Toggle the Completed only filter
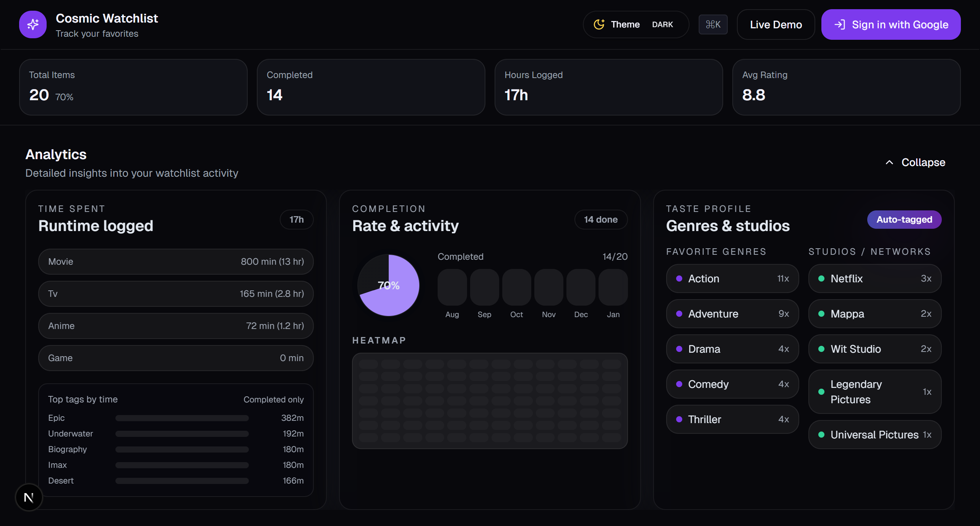The image size is (980, 526). point(273,399)
